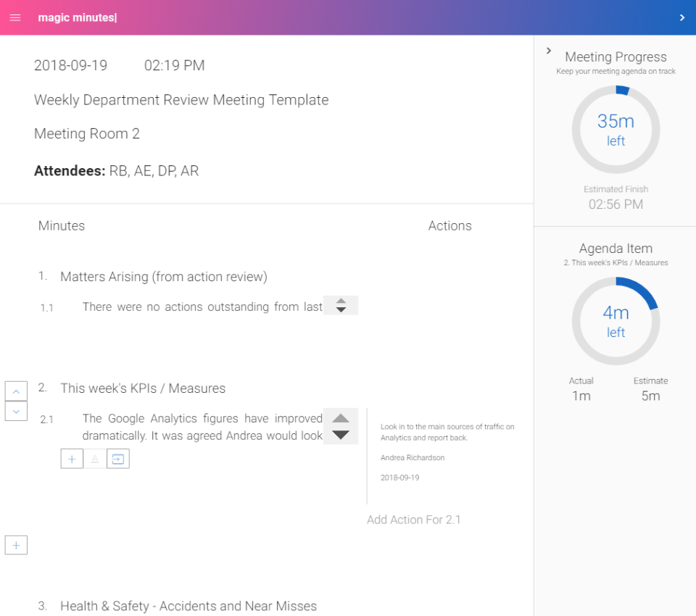
Task: Select agenda heading This week's KPIs / Measures
Action: 143,388
